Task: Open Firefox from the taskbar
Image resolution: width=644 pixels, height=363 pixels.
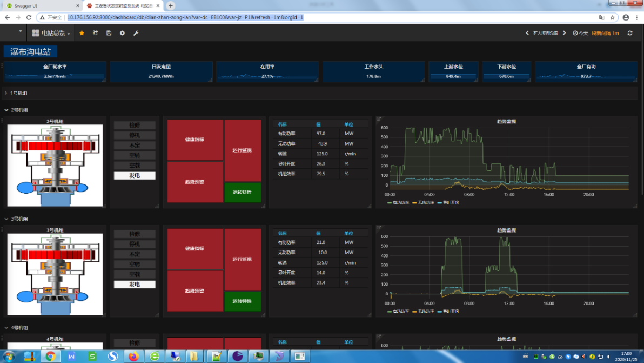Action: (133, 356)
